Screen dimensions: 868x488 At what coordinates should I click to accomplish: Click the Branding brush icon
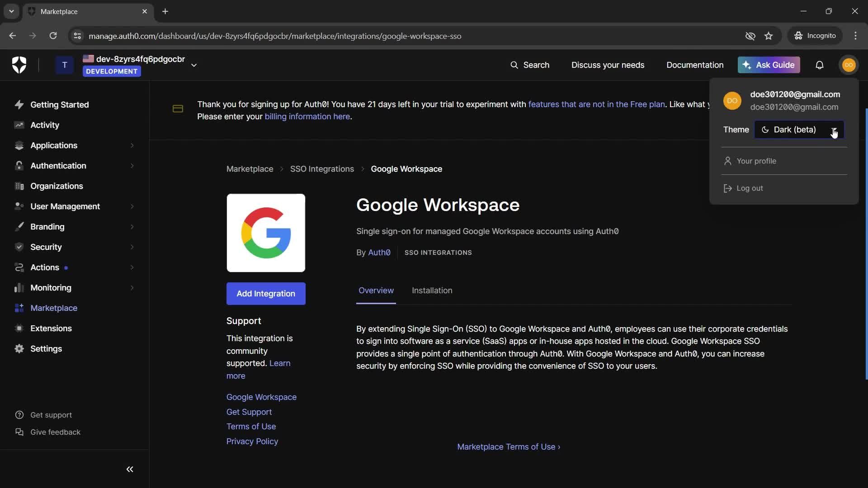[x=19, y=227]
